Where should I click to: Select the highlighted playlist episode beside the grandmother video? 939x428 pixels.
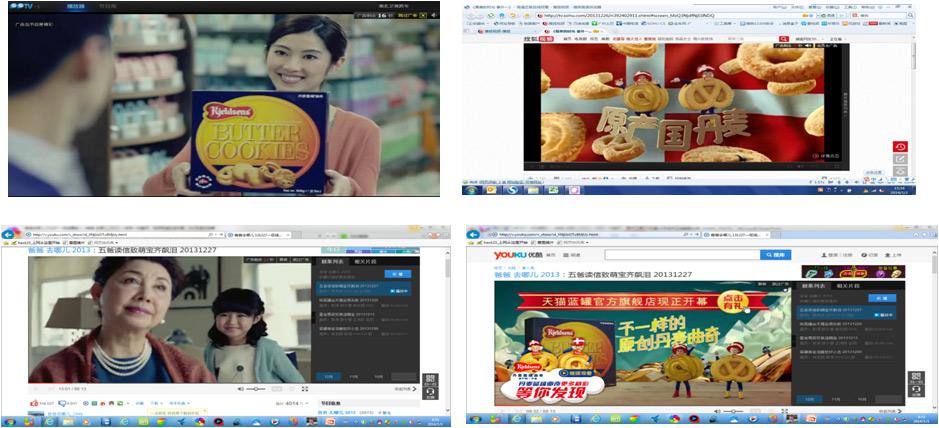[365, 289]
